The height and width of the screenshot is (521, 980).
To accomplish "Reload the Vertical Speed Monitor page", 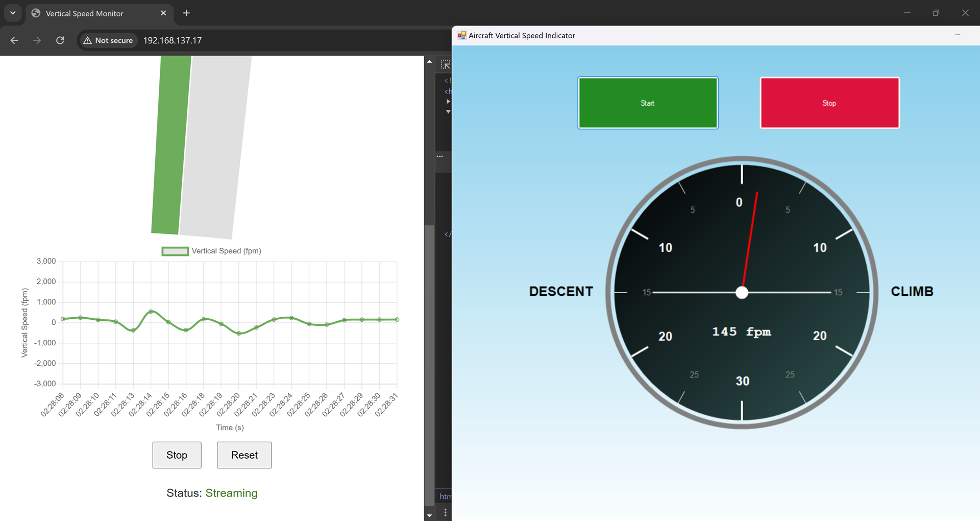I will (60, 40).
